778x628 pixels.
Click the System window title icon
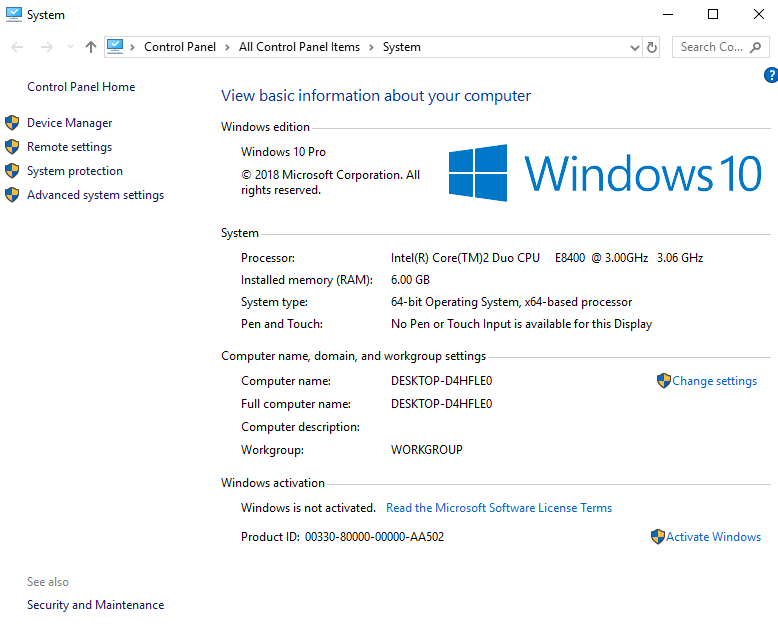(x=14, y=14)
